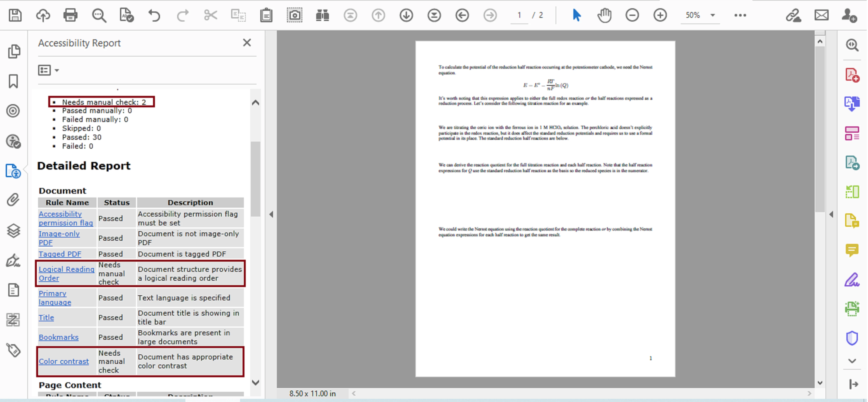868x402 pixels.
Task: Click the Save file icon
Action: [x=15, y=15]
